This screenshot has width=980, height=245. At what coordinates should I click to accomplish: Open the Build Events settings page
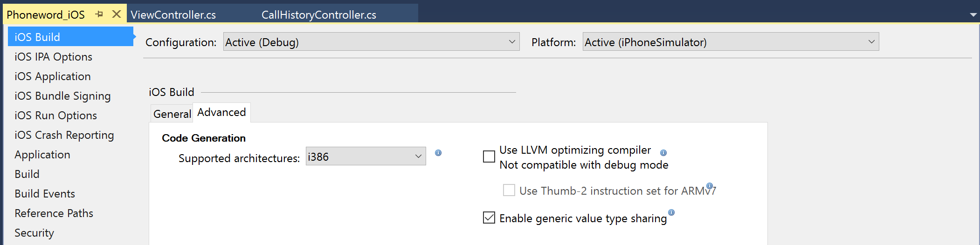(x=45, y=194)
